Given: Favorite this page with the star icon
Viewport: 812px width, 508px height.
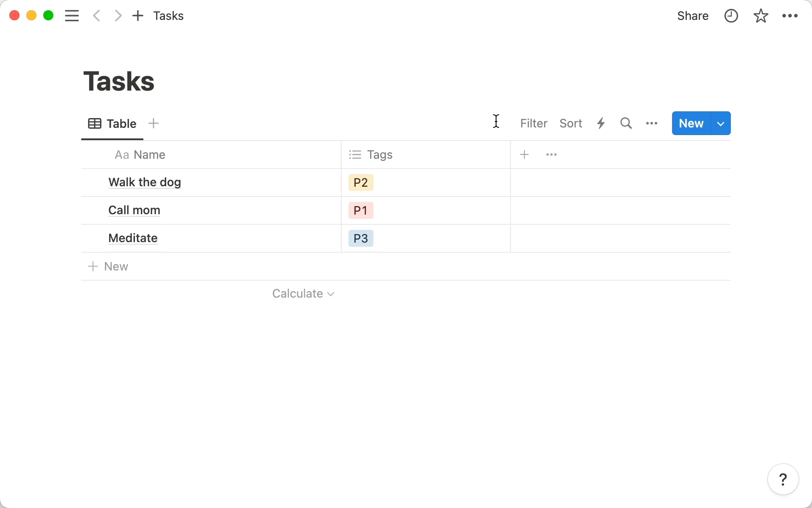Looking at the screenshot, I should point(761,16).
